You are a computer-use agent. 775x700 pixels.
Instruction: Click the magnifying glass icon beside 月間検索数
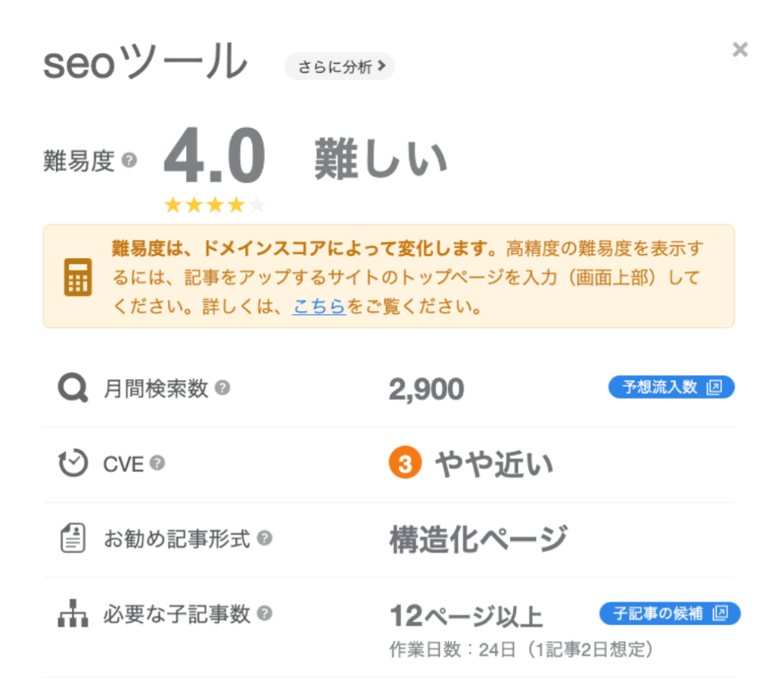pyautogui.click(x=73, y=387)
